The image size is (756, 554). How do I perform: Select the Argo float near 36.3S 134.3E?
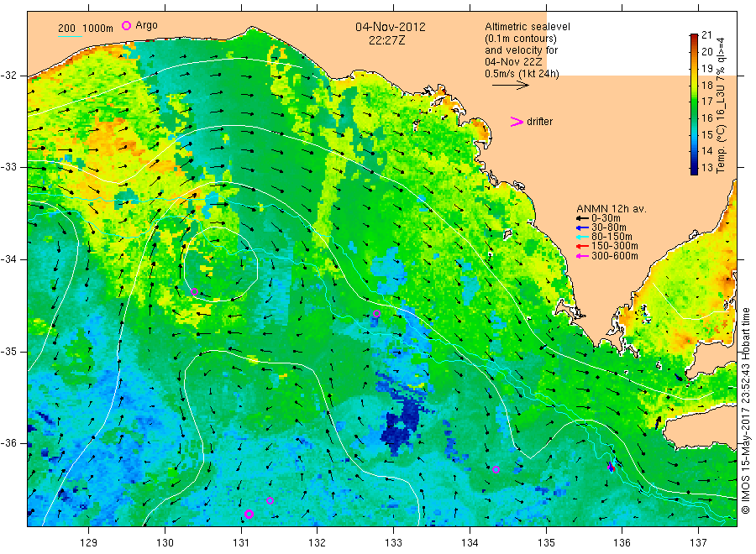[x=496, y=469]
